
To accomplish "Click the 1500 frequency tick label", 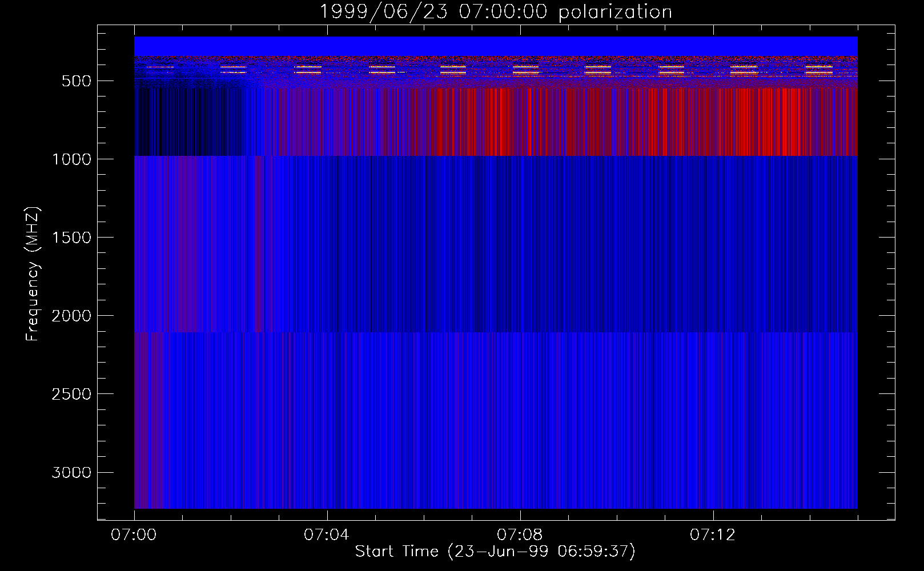I will (71, 238).
